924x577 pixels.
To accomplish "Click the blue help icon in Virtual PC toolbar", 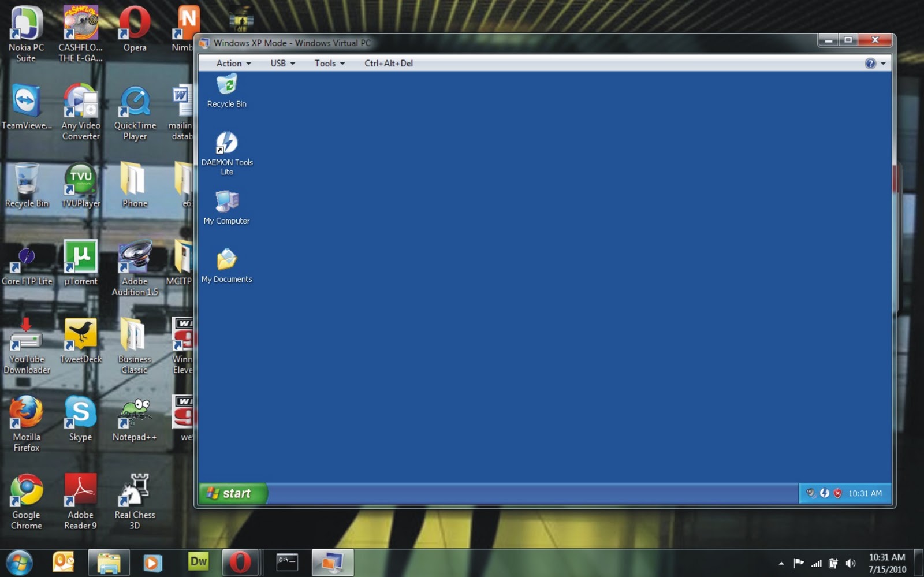I will click(x=870, y=64).
